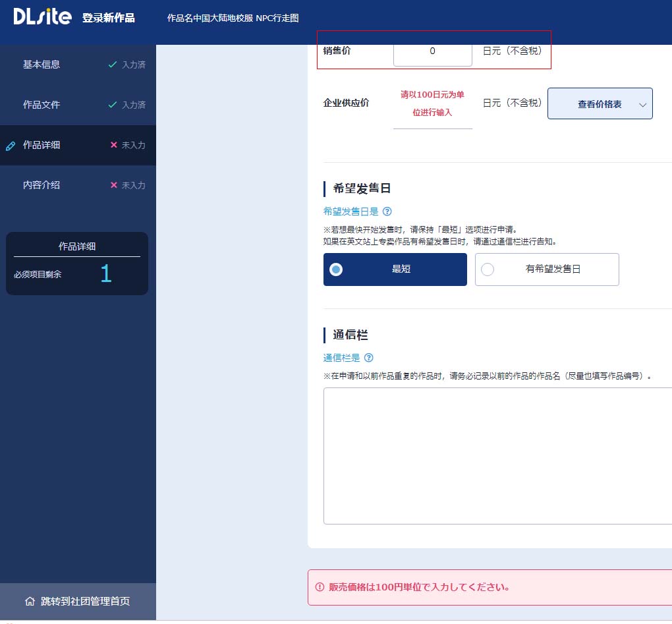Click into the 通信栏 text area
The height and width of the screenshot is (624, 672).
point(497,456)
